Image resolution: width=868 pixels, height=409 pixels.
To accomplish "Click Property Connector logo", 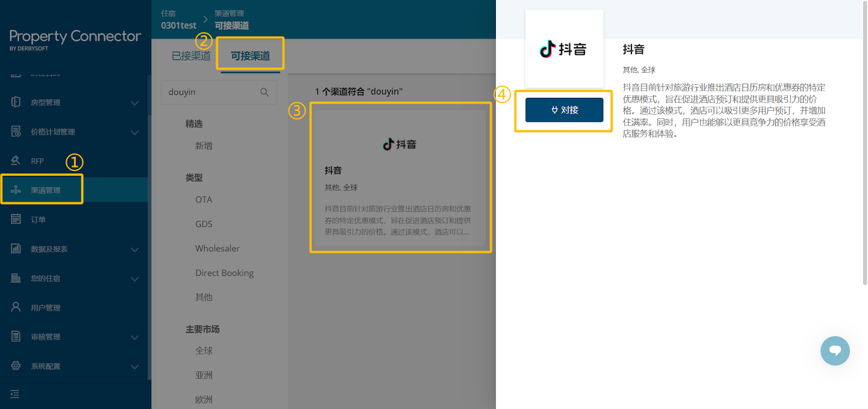I will pyautogui.click(x=75, y=39).
